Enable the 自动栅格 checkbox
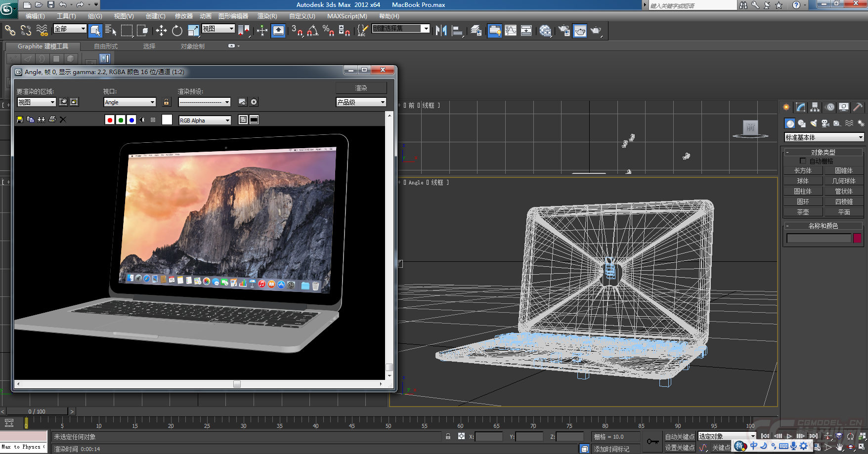 (x=803, y=161)
